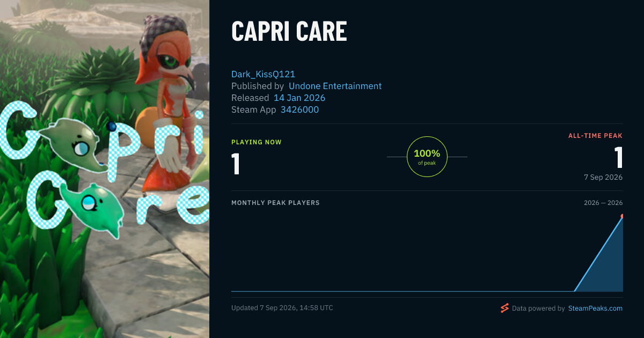Open developer Dark_KissQ121 link
The height and width of the screenshot is (338, 644).
[x=263, y=74]
